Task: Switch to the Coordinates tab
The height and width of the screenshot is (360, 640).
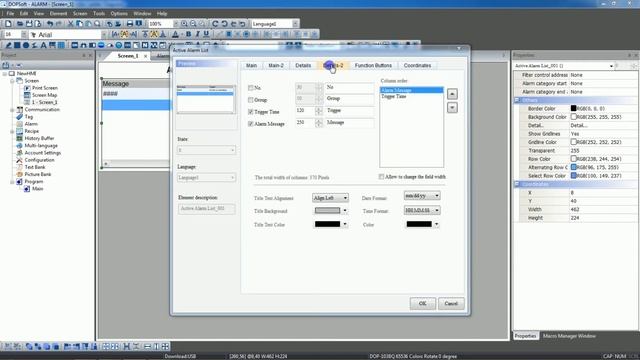Action: [417, 65]
